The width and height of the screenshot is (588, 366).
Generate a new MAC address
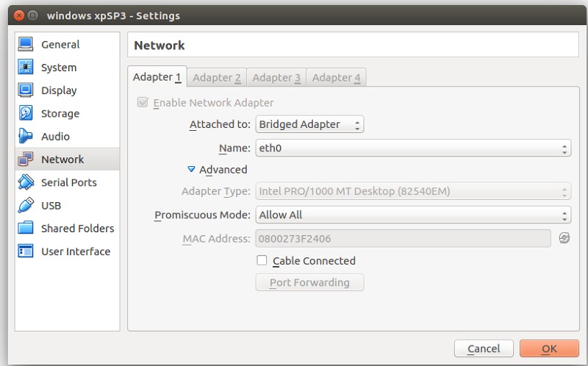click(x=563, y=238)
